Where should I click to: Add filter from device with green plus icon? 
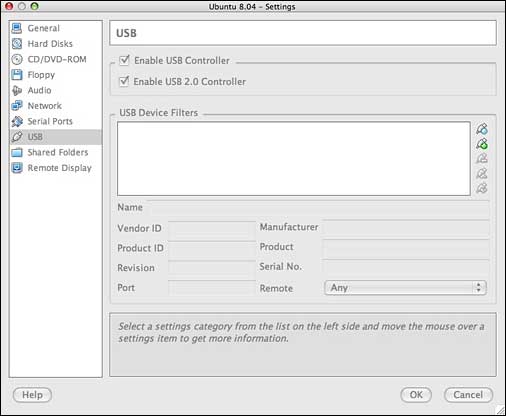[482, 144]
